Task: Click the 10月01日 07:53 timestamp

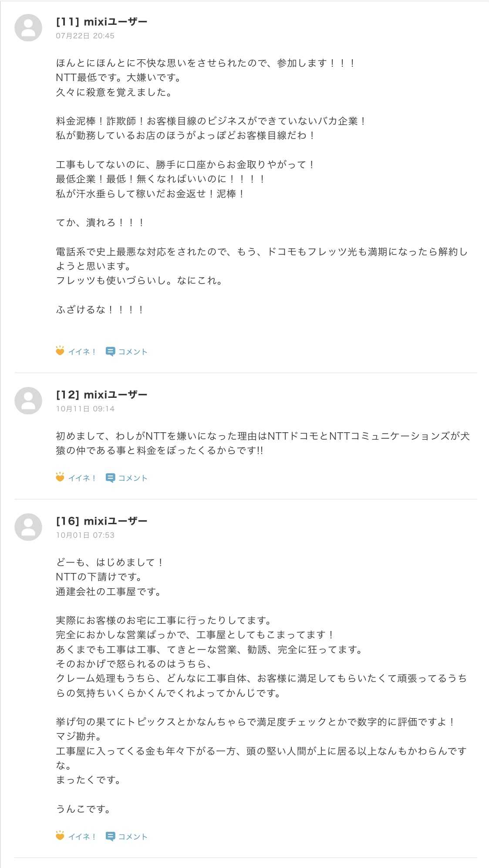Action: 85,535
